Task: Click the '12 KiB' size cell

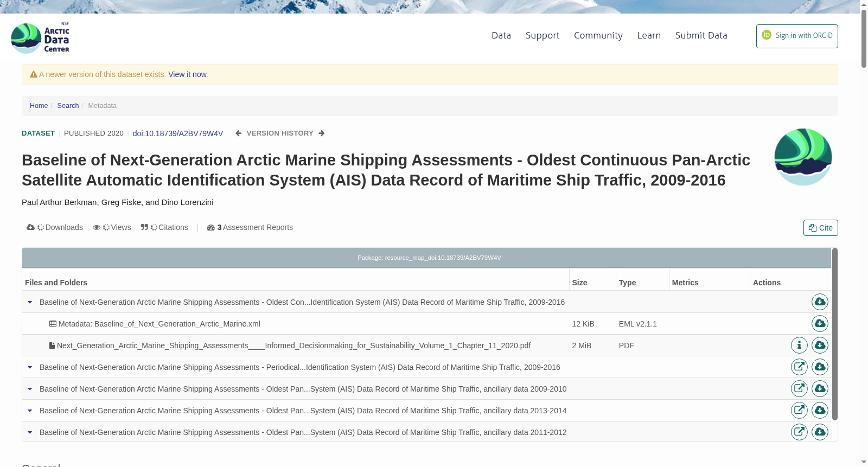Action: point(583,324)
